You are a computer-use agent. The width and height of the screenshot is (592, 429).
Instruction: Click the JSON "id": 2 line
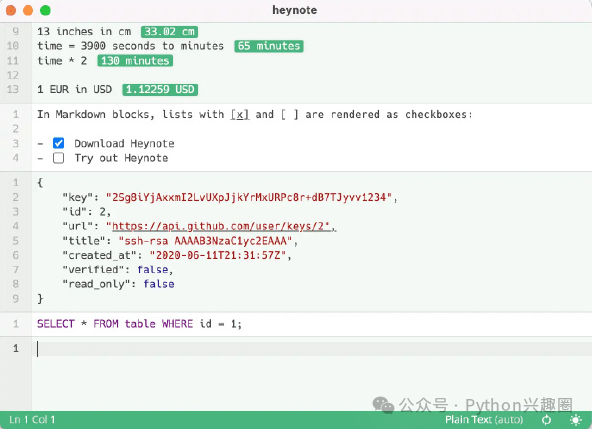[x=86, y=211]
